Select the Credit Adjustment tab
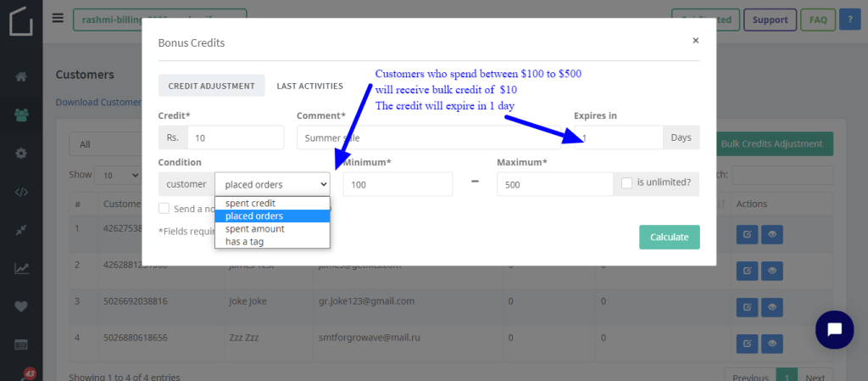 point(211,86)
